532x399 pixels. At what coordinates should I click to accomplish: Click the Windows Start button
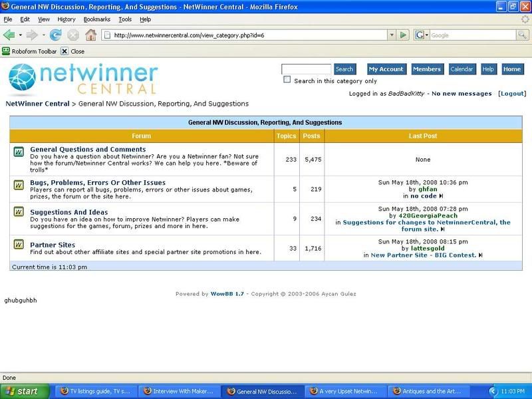pos(25,392)
